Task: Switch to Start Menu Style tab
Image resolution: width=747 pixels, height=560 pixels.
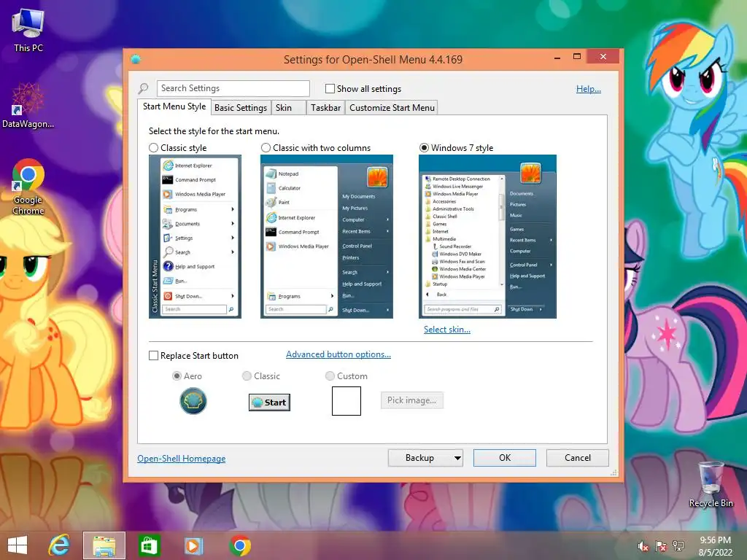Action: pyautogui.click(x=174, y=106)
